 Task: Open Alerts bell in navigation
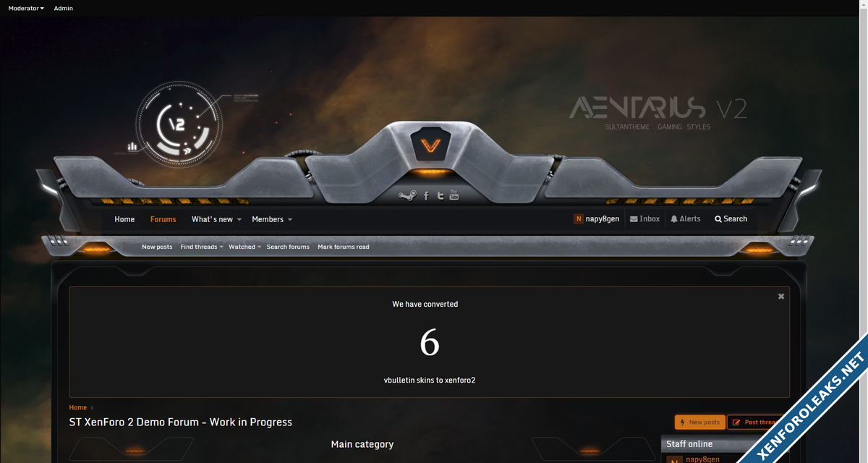685,219
